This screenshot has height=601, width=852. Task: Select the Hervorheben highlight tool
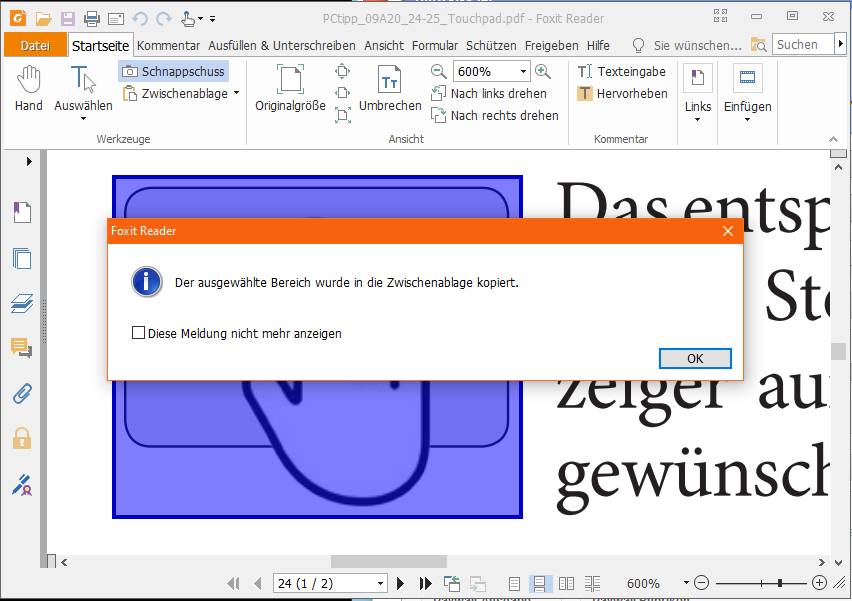coord(622,93)
